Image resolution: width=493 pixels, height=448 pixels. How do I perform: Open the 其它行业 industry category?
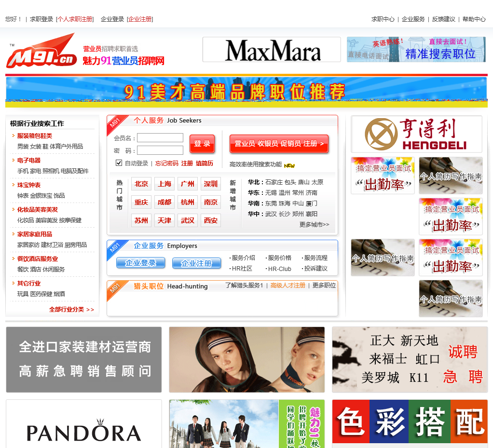(29, 283)
